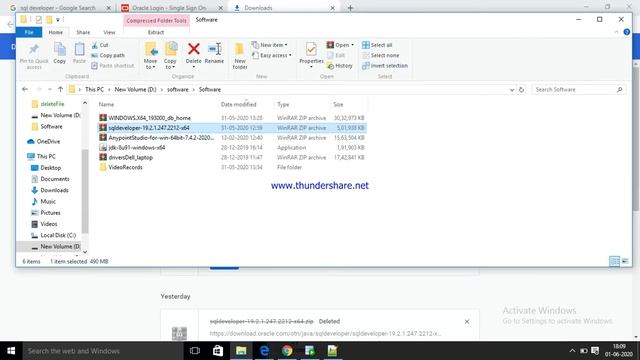The image size is (640, 360).
Task: Open Microsoft Store from taskbar
Action: tap(218, 351)
